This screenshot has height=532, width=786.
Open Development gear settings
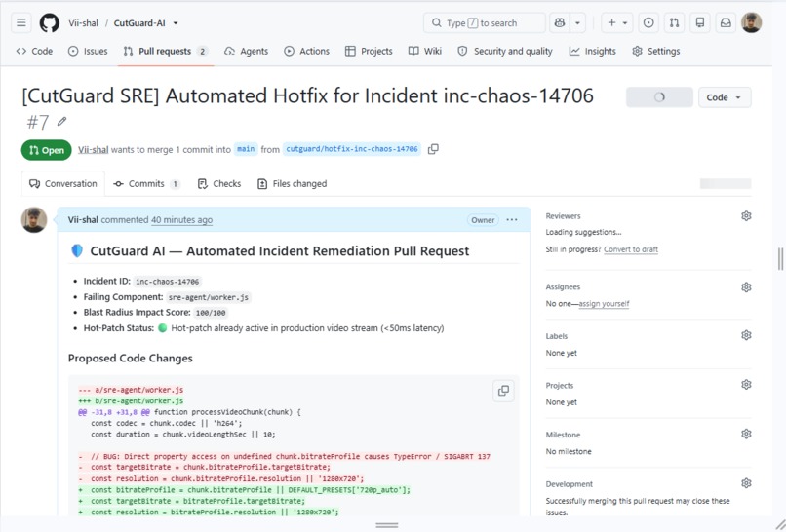746,483
